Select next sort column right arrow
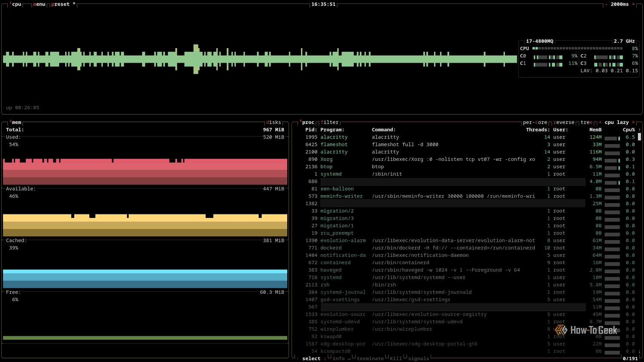The image size is (644, 362). click(x=633, y=123)
